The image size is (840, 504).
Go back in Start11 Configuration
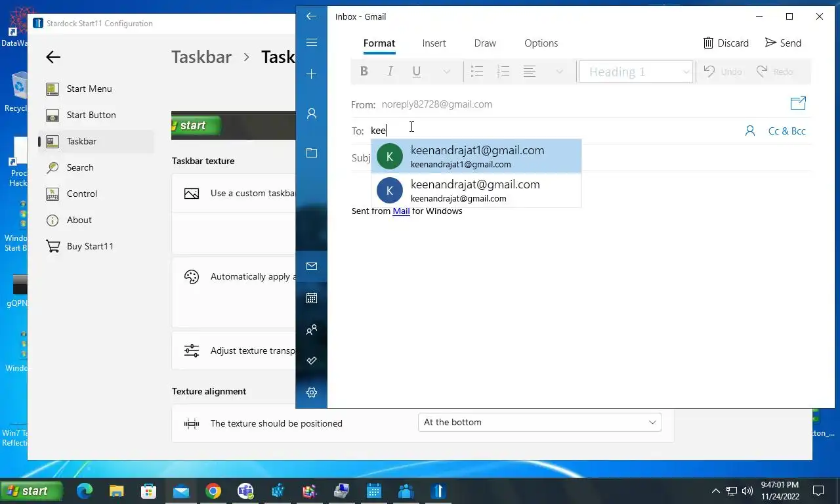pyautogui.click(x=53, y=57)
